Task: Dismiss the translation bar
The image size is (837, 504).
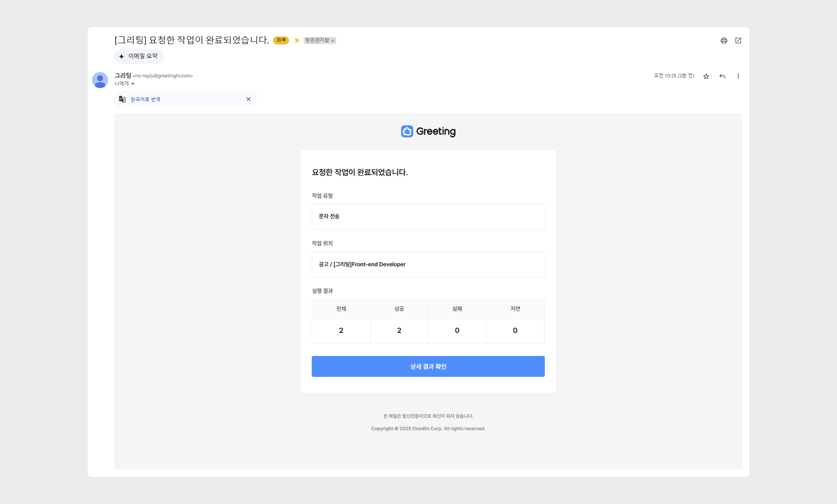Action: point(249,99)
